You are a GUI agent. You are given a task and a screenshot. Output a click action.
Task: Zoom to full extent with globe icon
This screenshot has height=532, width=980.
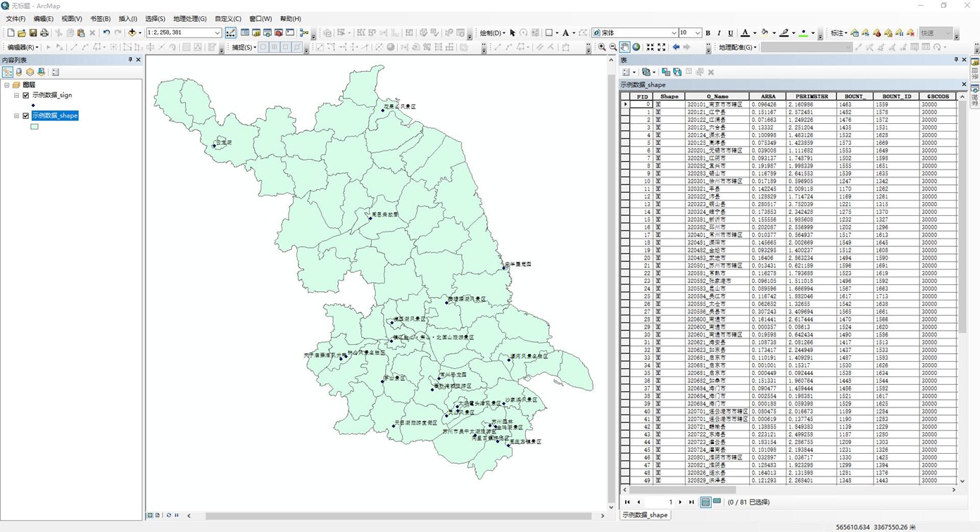(636, 47)
